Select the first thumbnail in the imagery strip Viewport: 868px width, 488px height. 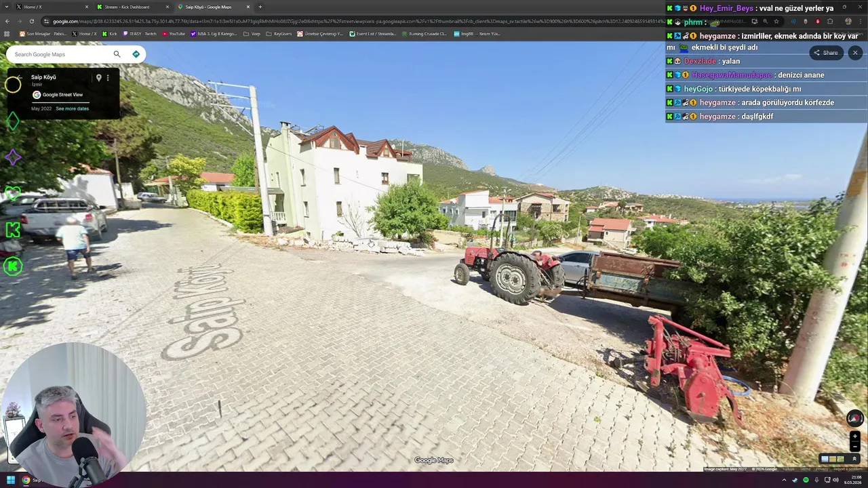[825, 459]
